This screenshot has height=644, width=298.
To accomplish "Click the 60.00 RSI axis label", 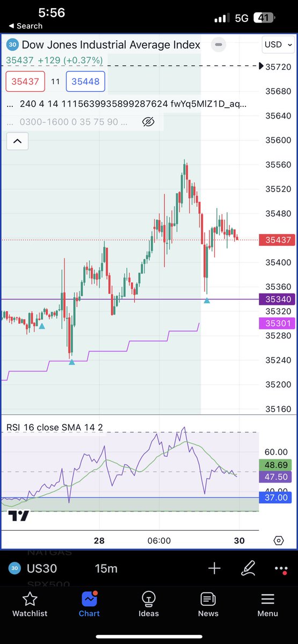I will point(275,452).
